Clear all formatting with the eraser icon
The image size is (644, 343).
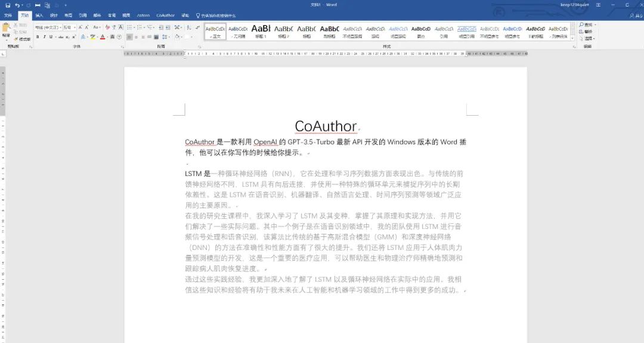click(x=107, y=27)
